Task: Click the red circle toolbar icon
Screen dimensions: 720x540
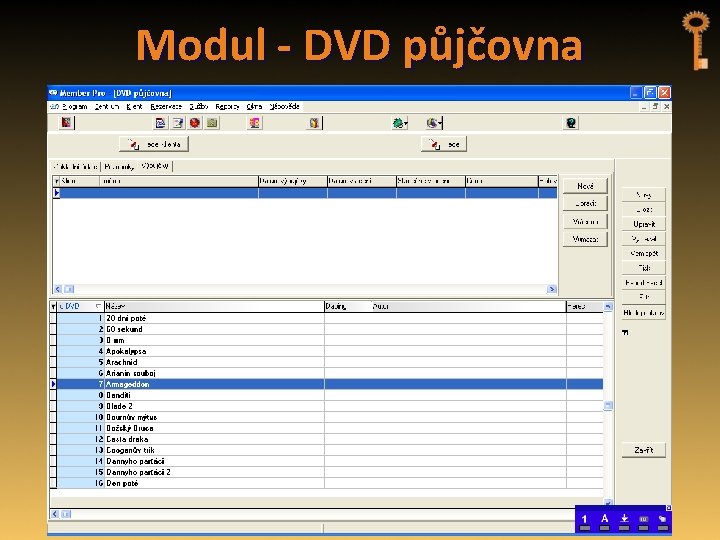Action: [195, 123]
